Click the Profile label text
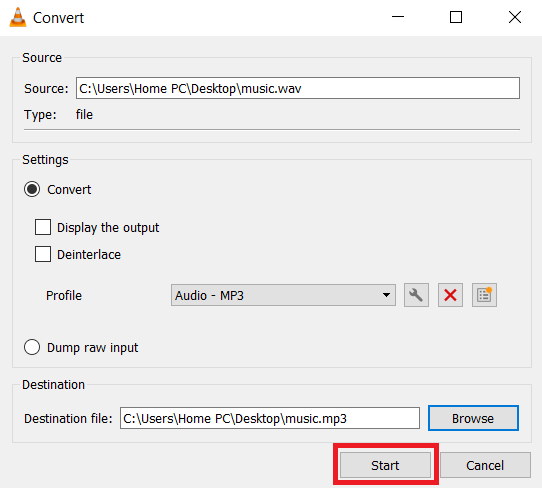The width and height of the screenshot is (542, 488). 64,295
